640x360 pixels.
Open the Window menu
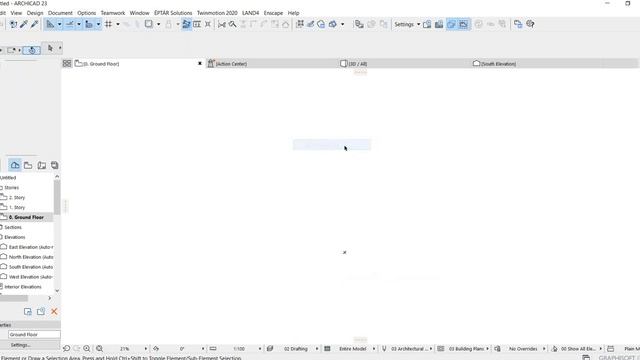coord(140,13)
